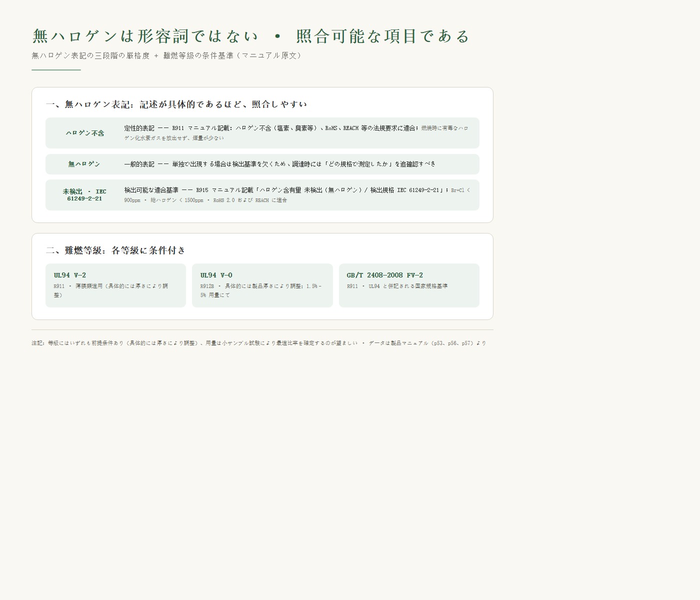700x600 pixels.
Task: Select the section heading "二、難燃等級：各等級に条件付き"
Action: click(x=115, y=250)
